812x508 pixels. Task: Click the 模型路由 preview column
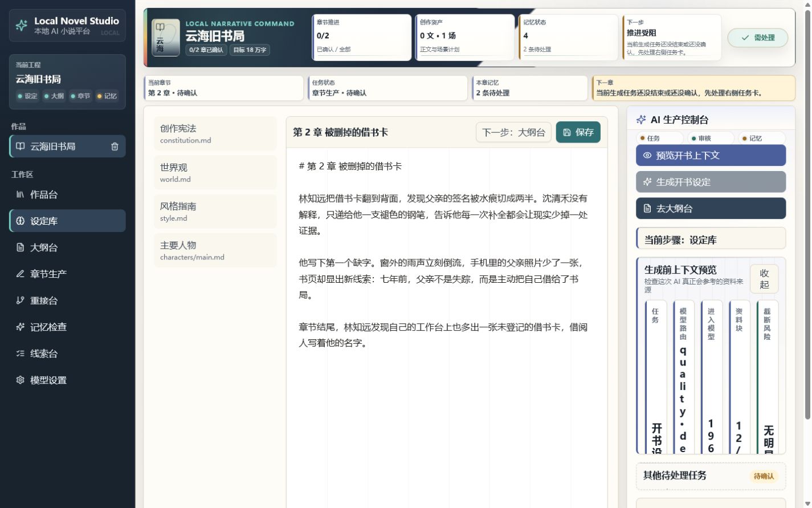(683, 377)
